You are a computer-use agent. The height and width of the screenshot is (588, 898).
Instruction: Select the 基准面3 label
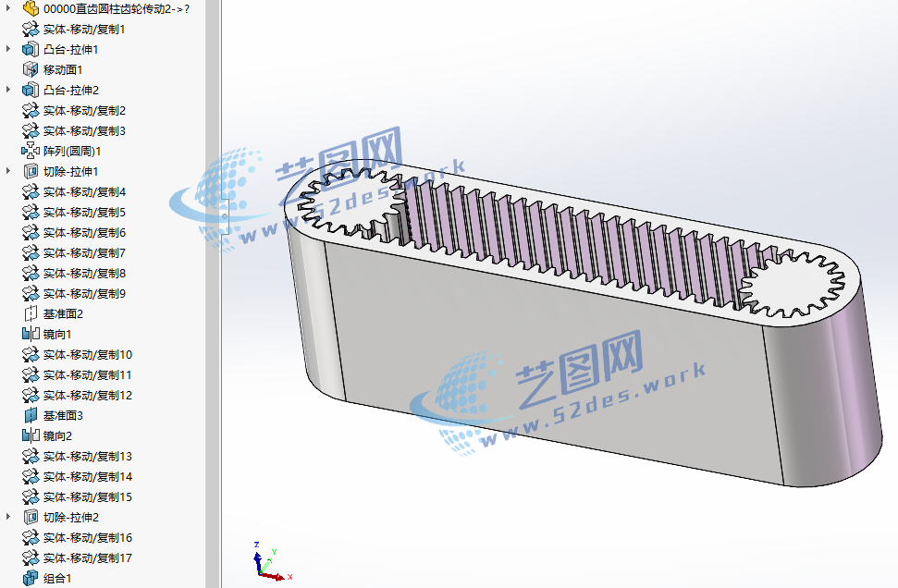[63, 416]
